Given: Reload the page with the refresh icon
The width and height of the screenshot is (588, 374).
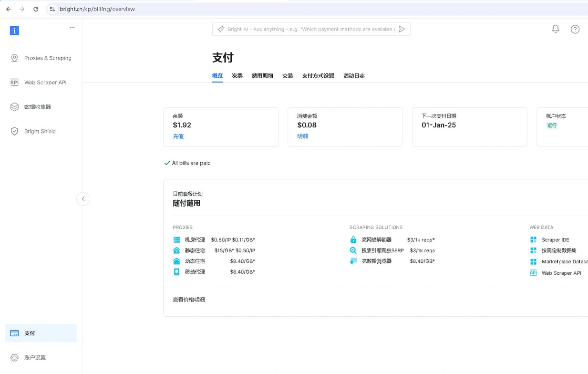Looking at the screenshot, I should coord(36,9).
